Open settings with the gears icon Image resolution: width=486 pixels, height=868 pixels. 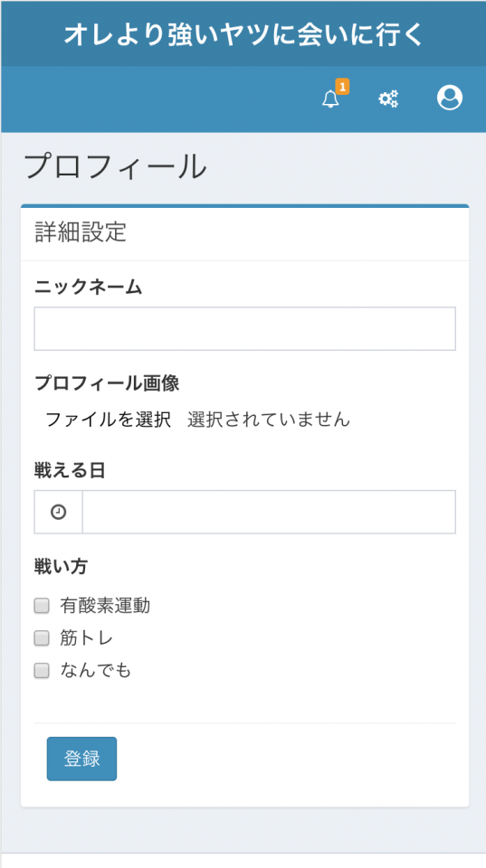pos(388,99)
